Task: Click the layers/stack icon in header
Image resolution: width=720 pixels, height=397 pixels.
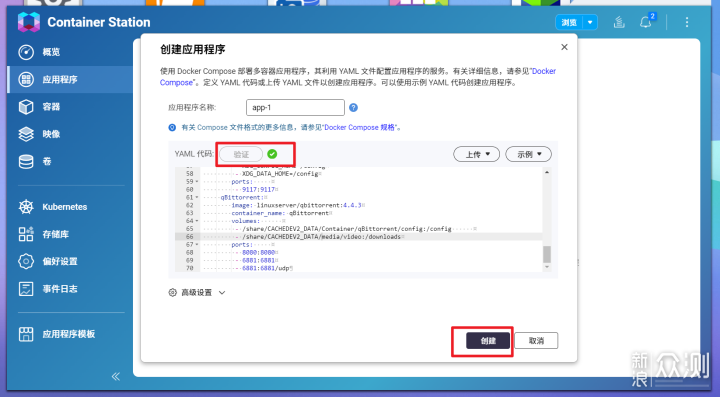Action: (x=619, y=22)
